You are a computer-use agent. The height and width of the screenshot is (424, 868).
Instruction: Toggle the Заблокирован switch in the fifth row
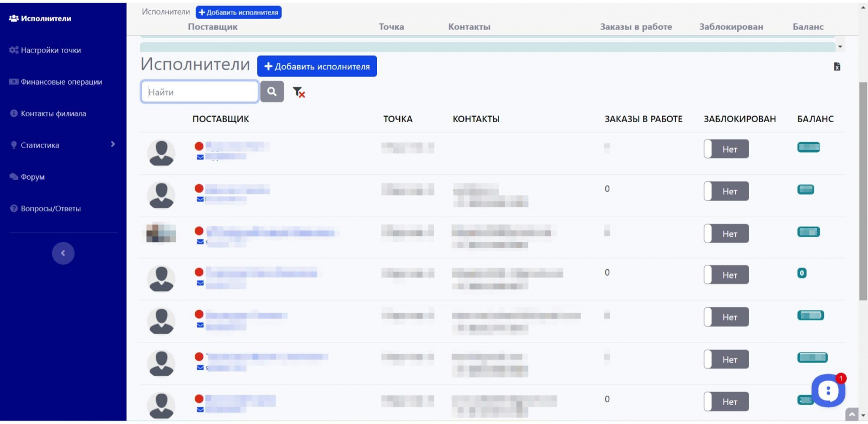coord(726,317)
